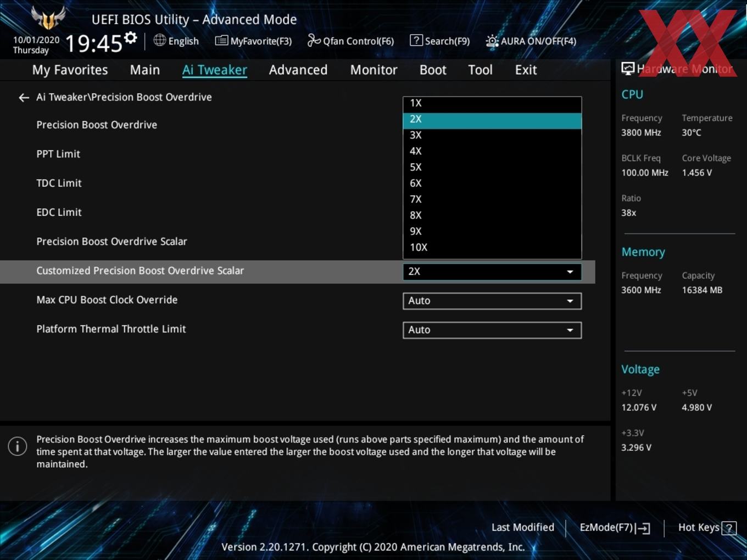Open Qfan Control fan icon
747x560 pixels.
(x=314, y=40)
